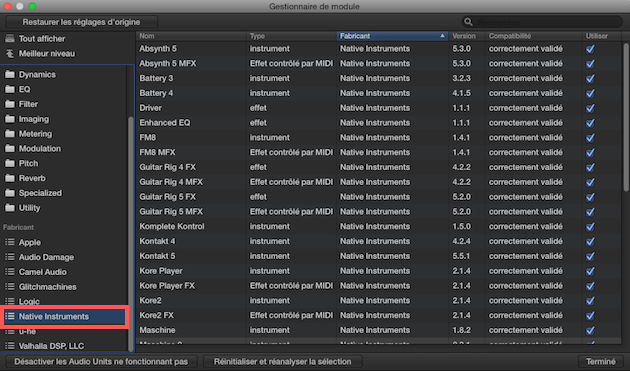Toggle Fabricant column sort arrow
Image resolution: width=630 pixels, height=371 pixels.
click(x=442, y=36)
